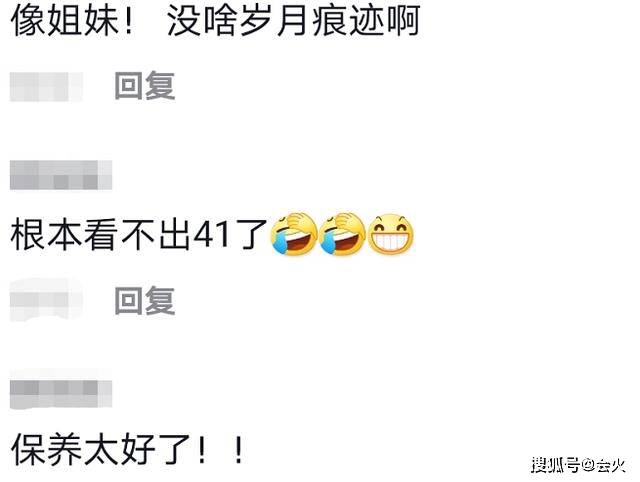Open blurred username above 根本看不出41了
Image resolution: width=640 pixels, height=482 pixels.
[x=61, y=175]
